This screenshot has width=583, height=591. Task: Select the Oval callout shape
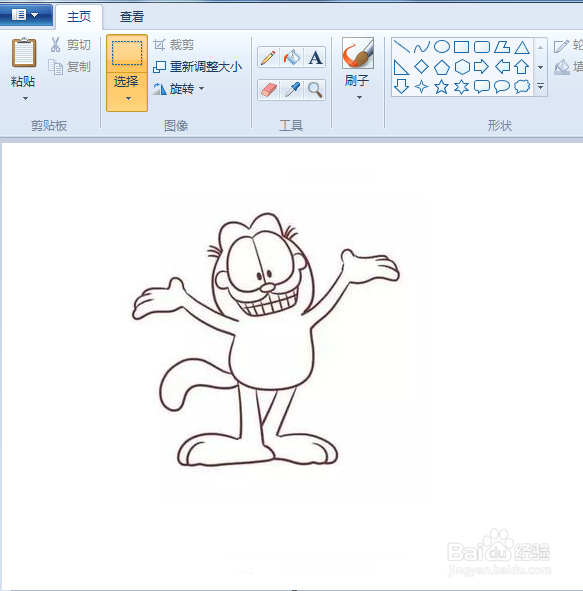pos(502,87)
